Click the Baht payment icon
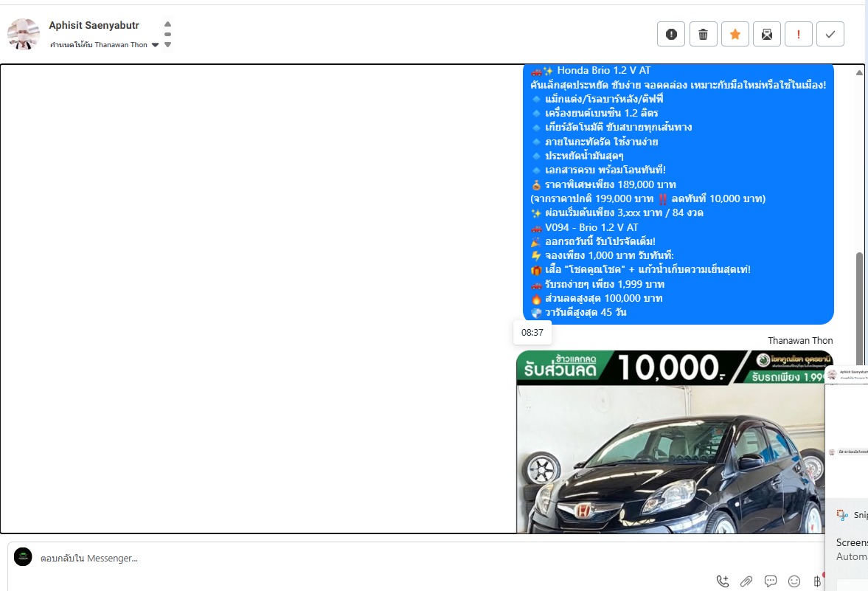The height and width of the screenshot is (591, 868). [817, 581]
